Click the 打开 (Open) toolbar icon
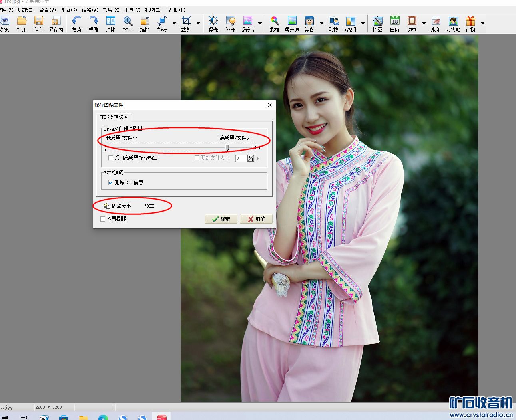 (x=22, y=24)
